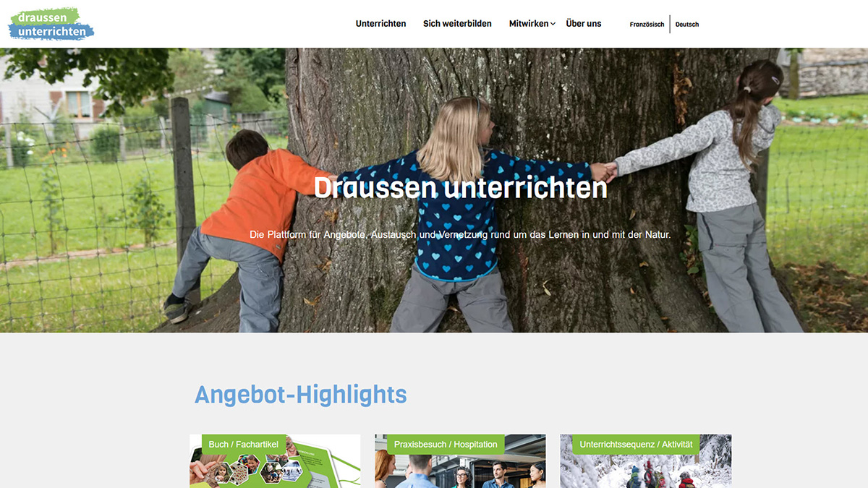Select the Buch / Fachartikel tag
868x488 pixels.
pyautogui.click(x=243, y=444)
